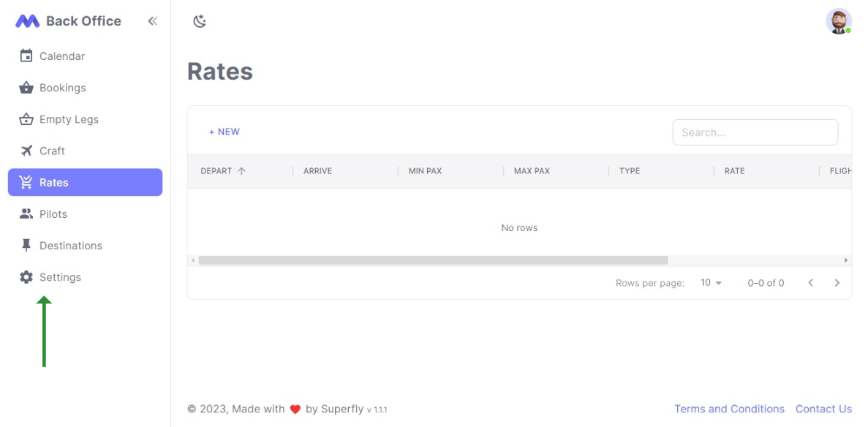Switch to the Bookings section

64,87
